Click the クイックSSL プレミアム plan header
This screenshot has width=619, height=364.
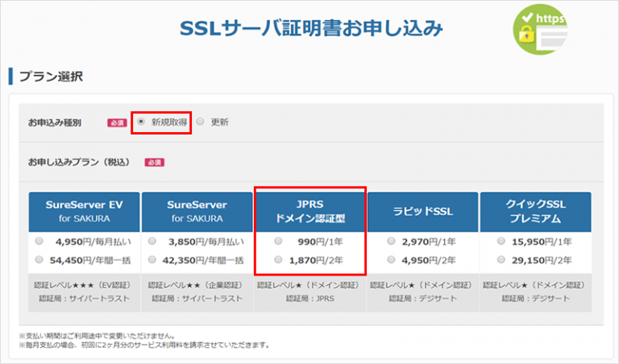point(535,212)
